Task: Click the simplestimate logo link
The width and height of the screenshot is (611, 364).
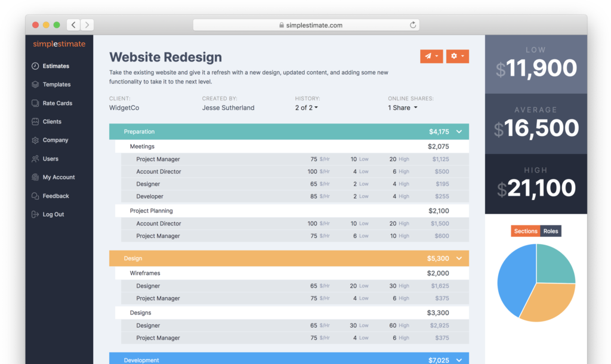Action: 59,44
